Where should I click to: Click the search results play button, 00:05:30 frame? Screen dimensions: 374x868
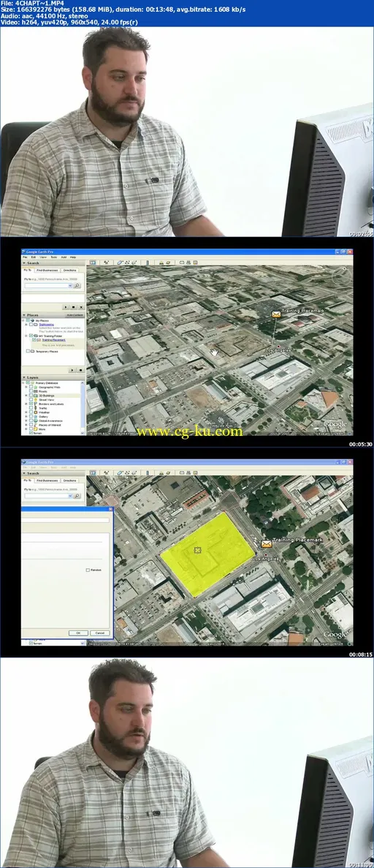pyautogui.click(x=65, y=307)
